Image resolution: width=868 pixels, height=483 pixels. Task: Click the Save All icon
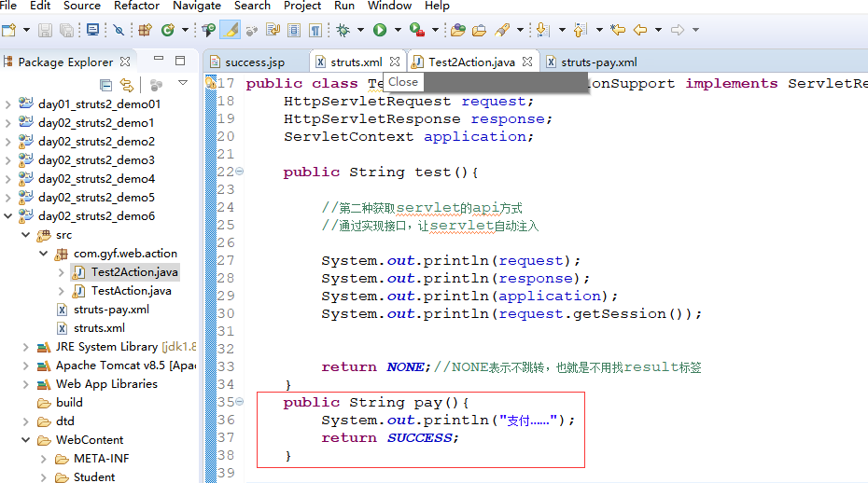(x=66, y=30)
